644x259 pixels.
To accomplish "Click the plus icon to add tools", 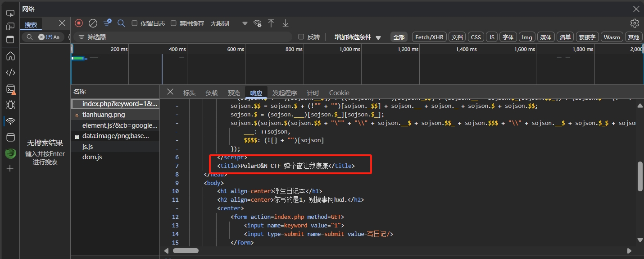I will (x=10, y=168).
